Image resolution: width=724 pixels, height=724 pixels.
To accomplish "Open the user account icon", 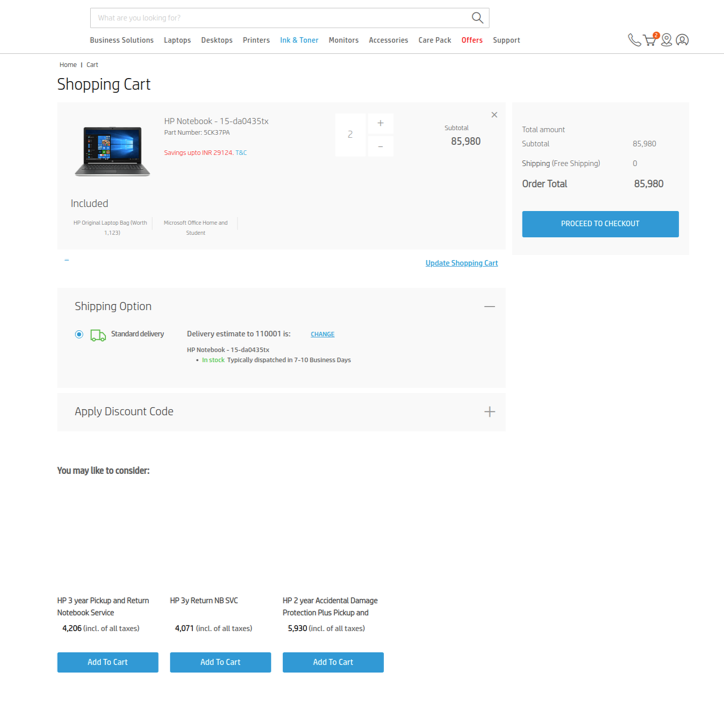I will tap(682, 40).
